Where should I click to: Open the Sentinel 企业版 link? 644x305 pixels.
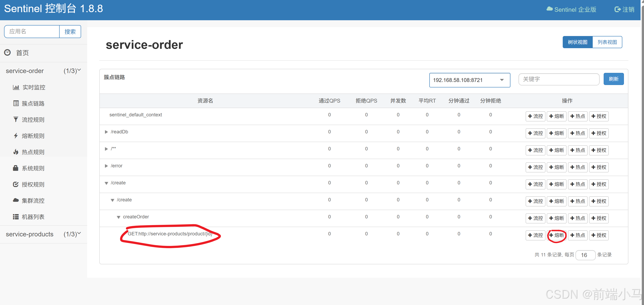pos(571,10)
